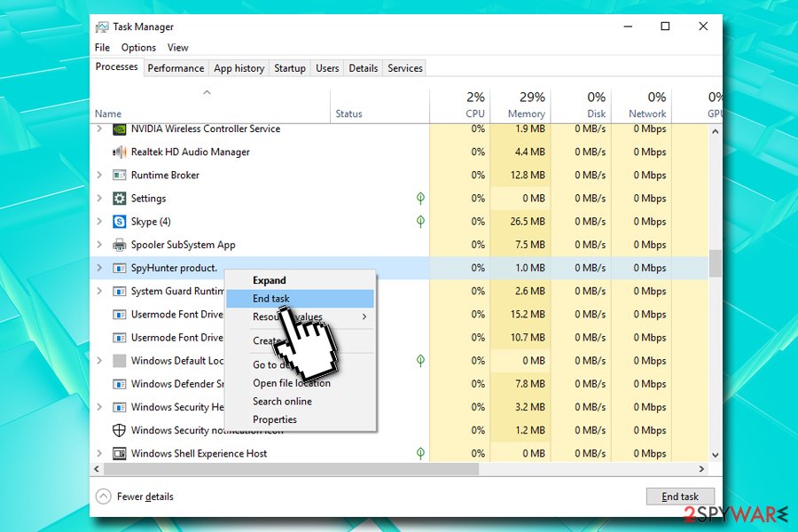Screen dimensions: 798x532
Task: Click the Windows Default Lock Screen icon
Action: point(119,361)
